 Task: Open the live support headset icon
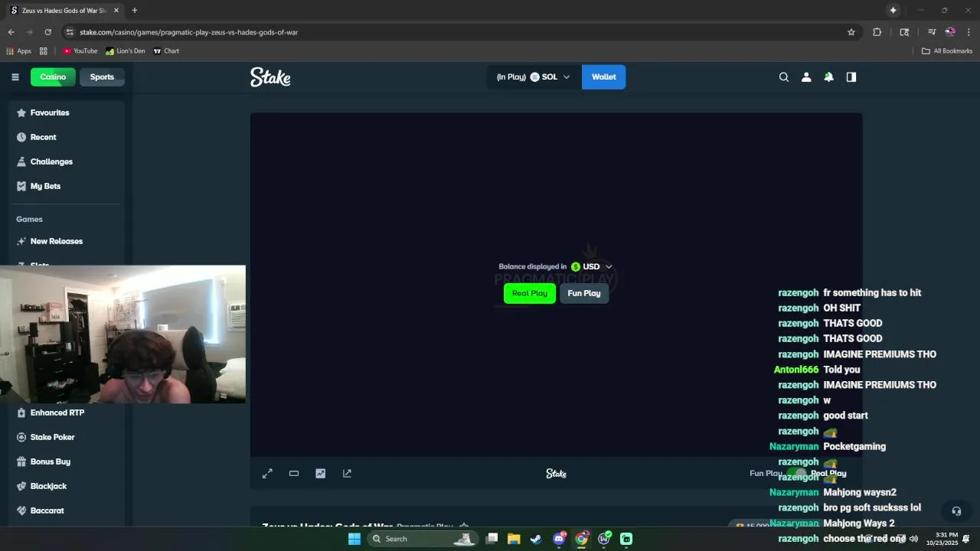(956, 510)
